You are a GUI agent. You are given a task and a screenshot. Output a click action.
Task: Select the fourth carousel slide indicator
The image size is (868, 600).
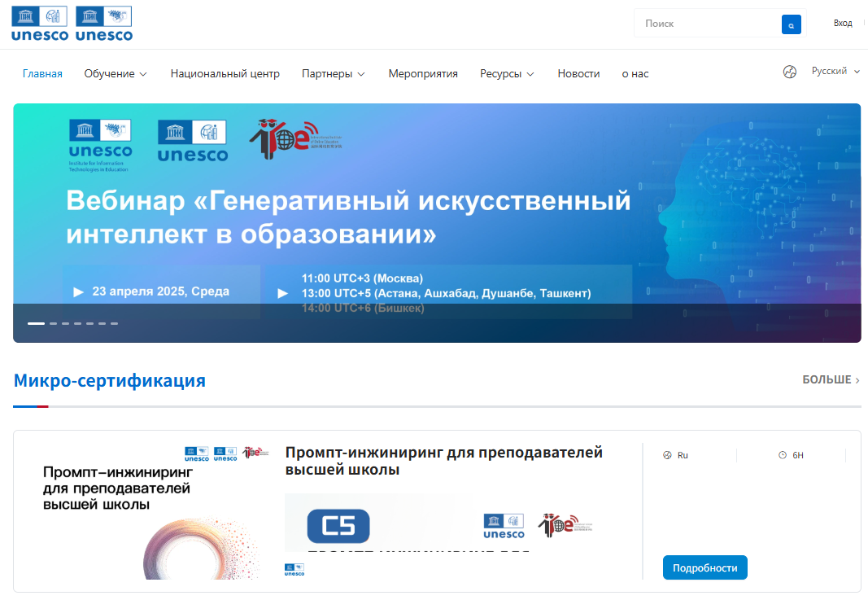tap(77, 323)
